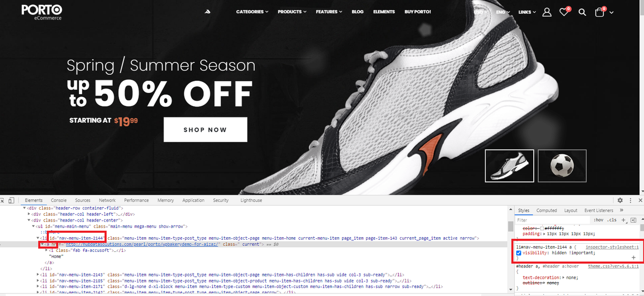Open the inspector-stylesheet:1 source link

612,247
